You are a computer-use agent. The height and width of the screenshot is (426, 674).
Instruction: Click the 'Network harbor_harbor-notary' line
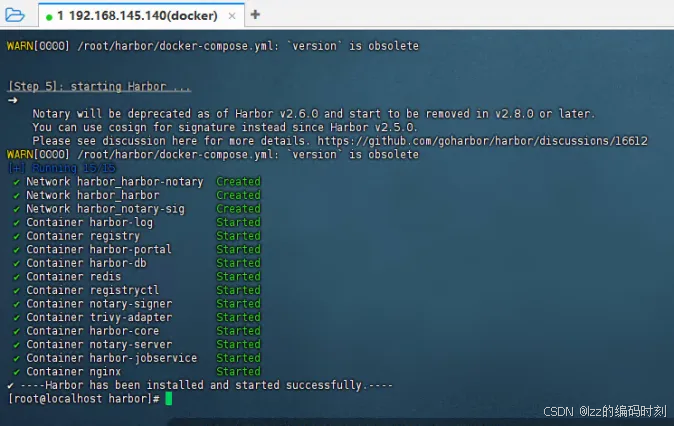point(137,181)
